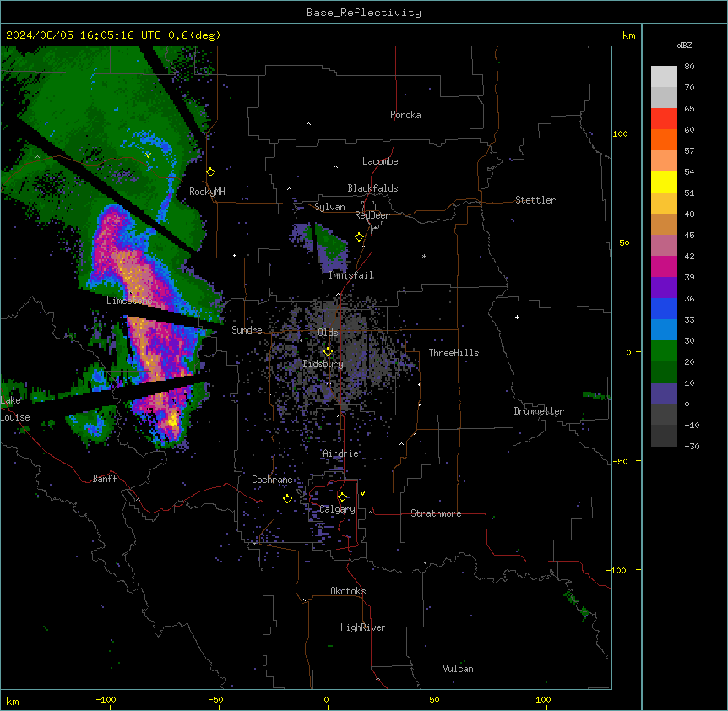This screenshot has height=711, width=728.
Task: Click the Stettler city label
Action: pyautogui.click(x=535, y=200)
